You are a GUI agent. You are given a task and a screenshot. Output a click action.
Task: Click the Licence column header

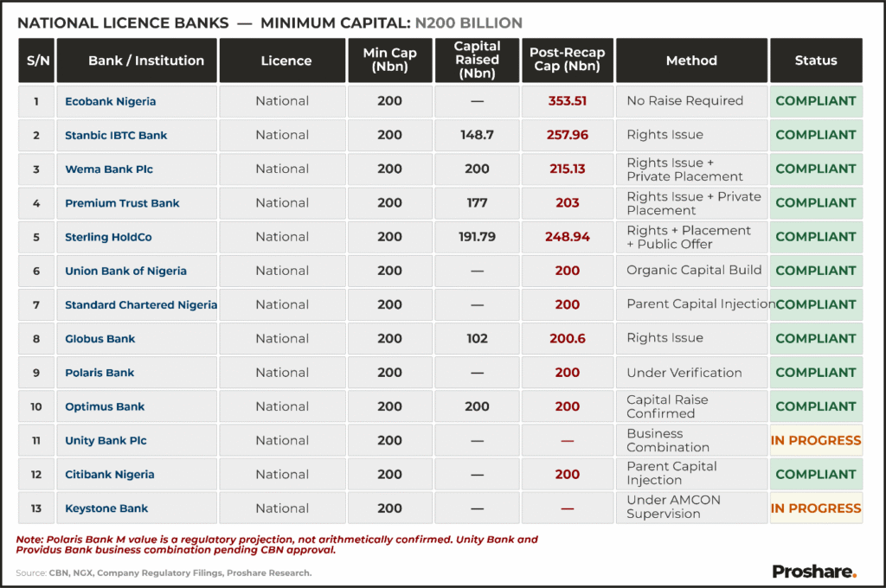[x=286, y=61]
